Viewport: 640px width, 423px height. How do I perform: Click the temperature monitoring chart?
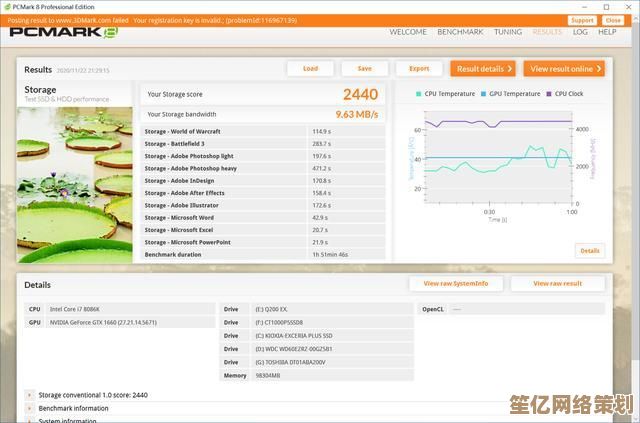point(498,157)
